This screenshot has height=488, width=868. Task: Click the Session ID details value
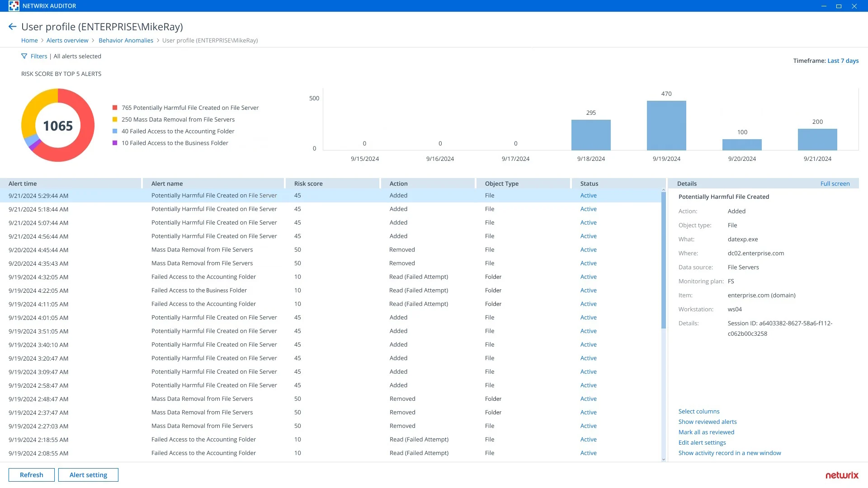click(780, 328)
